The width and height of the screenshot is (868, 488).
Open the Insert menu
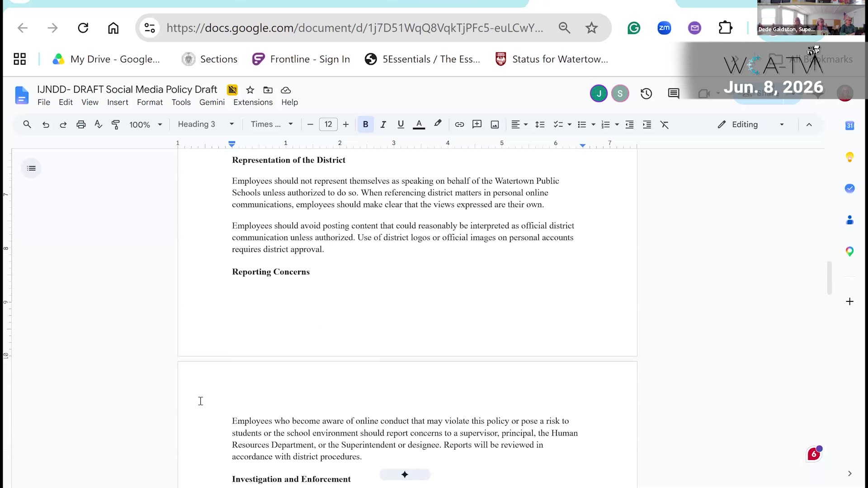coord(118,103)
